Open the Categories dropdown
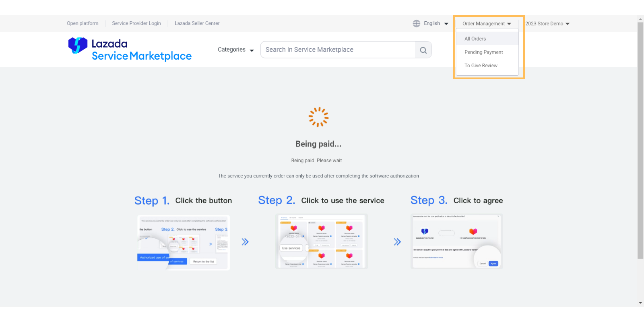Viewport: 644px width, 322px height. [x=236, y=50]
